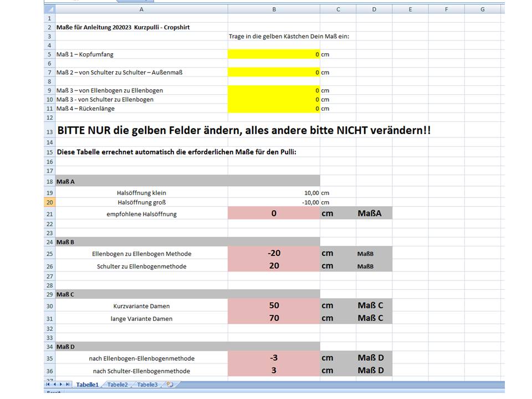This screenshot has width=532, height=399.
Task: Select the pink 20 result cell
Action: click(274, 265)
